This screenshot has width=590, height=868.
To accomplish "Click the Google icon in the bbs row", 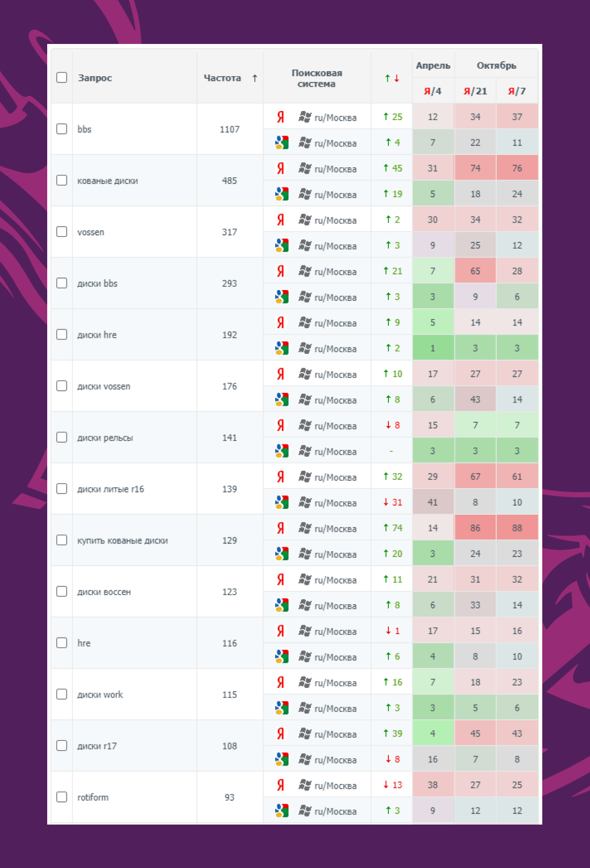I will coord(282,143).
